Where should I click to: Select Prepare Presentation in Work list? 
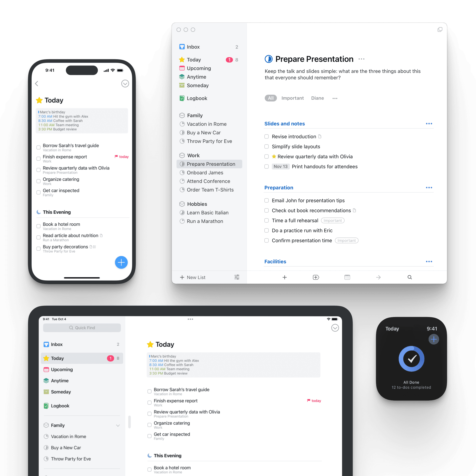click(x=211, y=164)
